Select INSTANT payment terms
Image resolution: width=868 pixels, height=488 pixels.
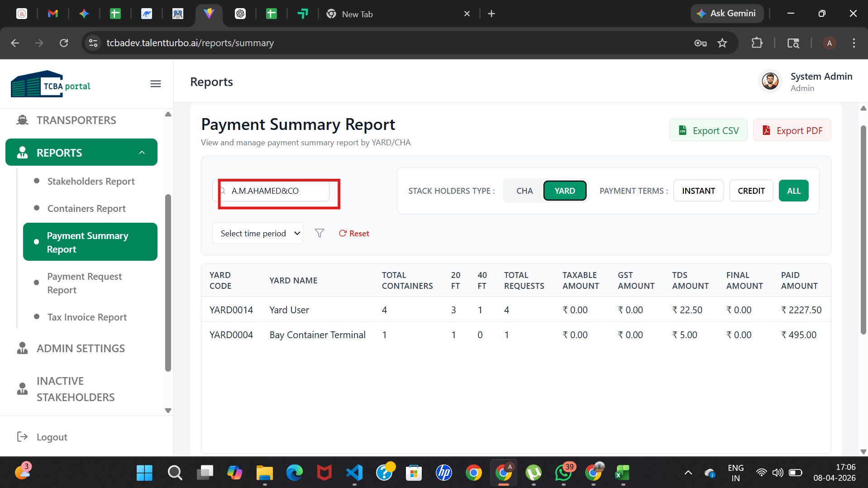698,191
